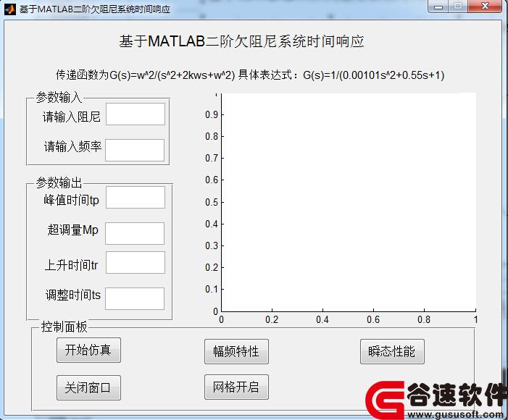Viewport: 508px width, 420px height.
Task: Click the 超调量Mp label
Action: pos(73,230)
